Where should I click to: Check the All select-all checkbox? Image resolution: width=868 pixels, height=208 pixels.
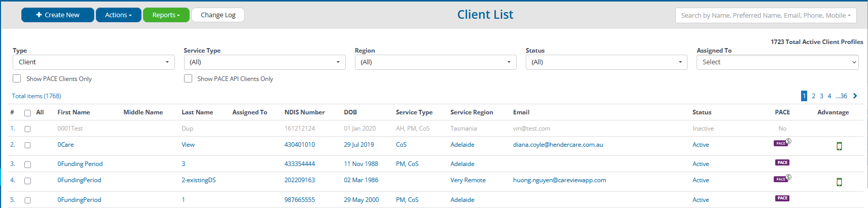pos(28,113)
